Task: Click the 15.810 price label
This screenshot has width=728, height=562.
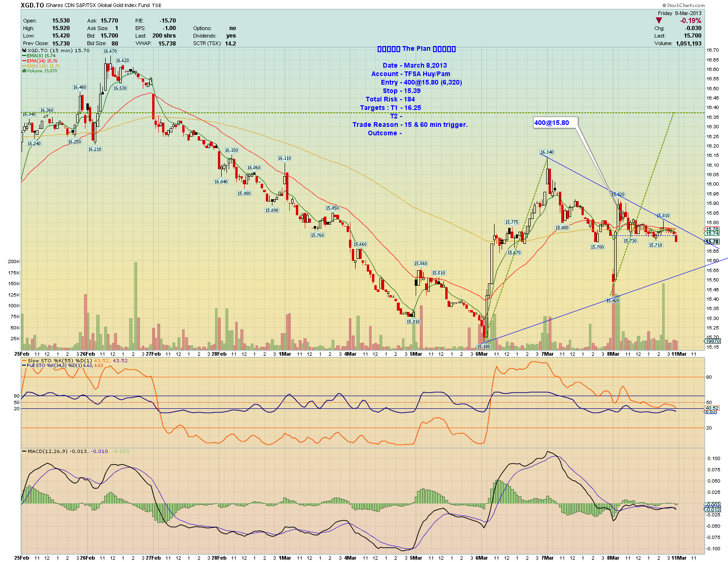Action: tap(663, 215)
